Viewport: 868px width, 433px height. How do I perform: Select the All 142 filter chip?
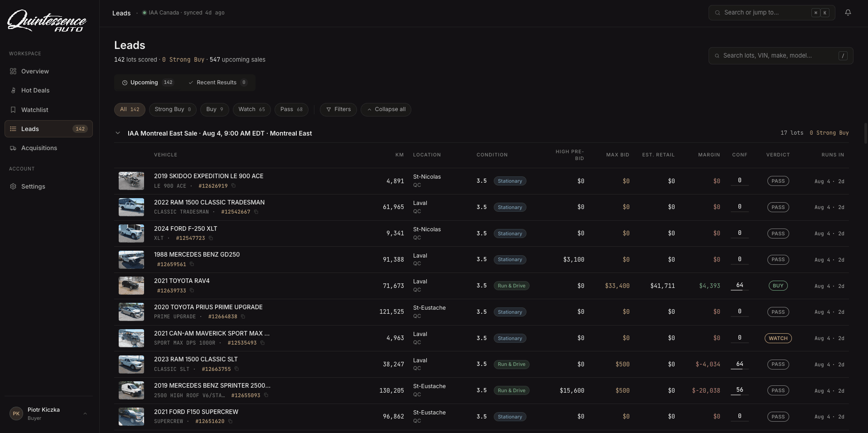tap(130, 109)
